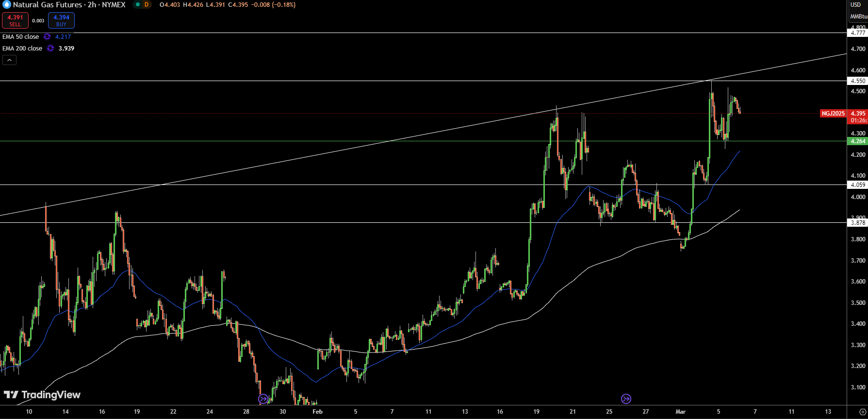This screenshot has height=419, width=868.
Task: Click the high price H4.426 value
Action: 193,5
